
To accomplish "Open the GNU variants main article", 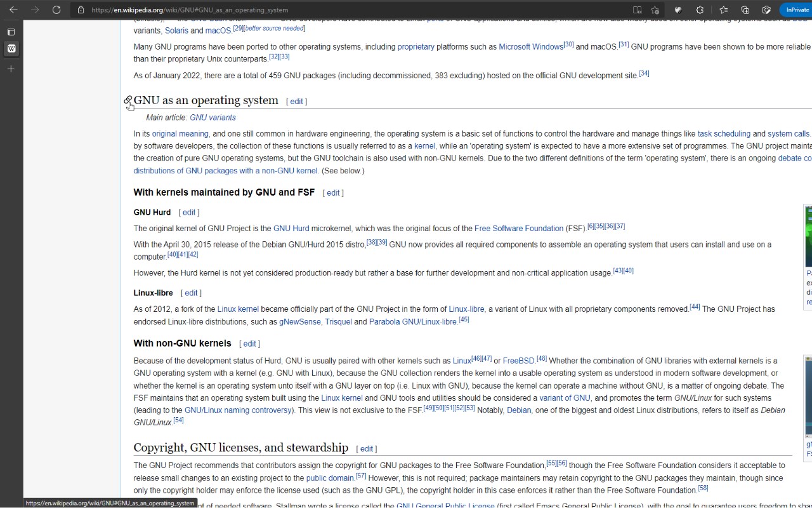I will [x=213, y=117].
